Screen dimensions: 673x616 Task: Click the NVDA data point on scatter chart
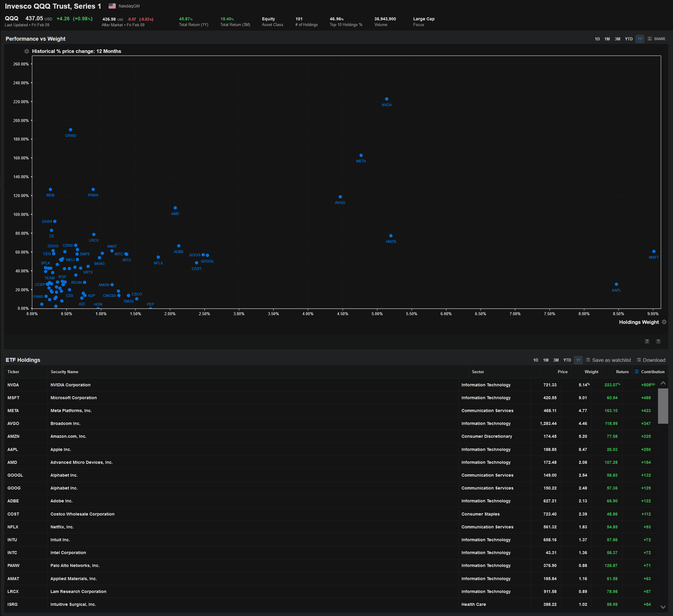(386, 99)
